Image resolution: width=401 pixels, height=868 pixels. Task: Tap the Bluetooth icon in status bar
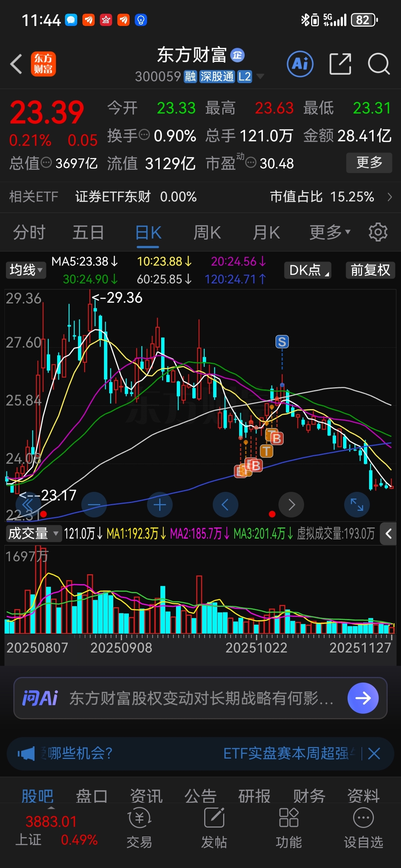(x=305, y=20)
